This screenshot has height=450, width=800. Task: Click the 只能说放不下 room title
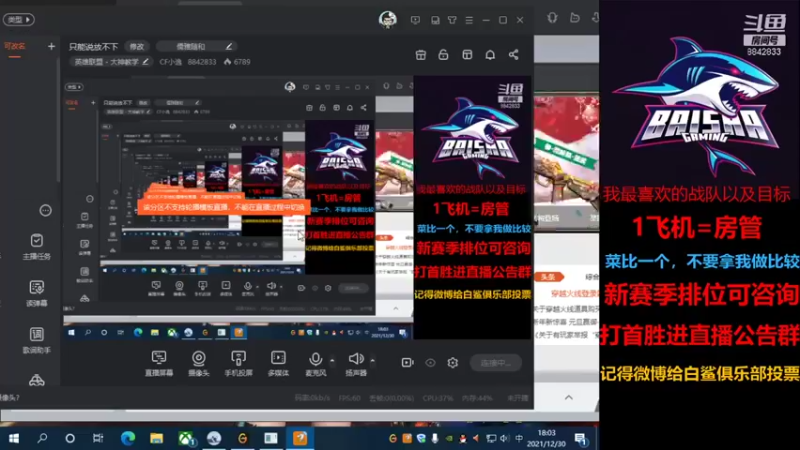click(93, 47)
